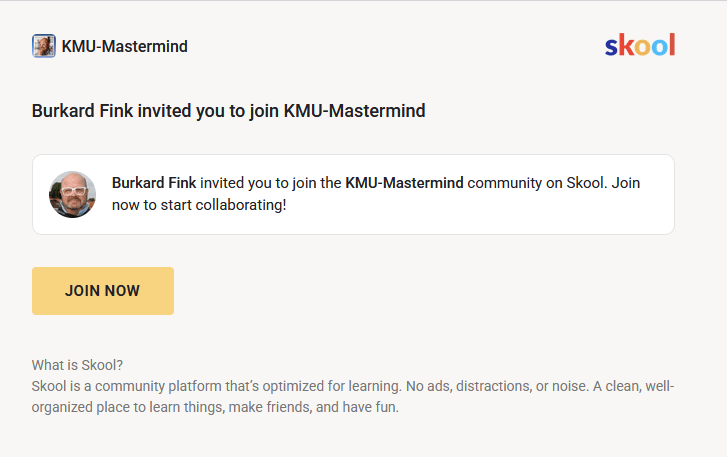Click 'invited you to join the' text in card
Screen dimensions: 727x457
pos(271,183)
